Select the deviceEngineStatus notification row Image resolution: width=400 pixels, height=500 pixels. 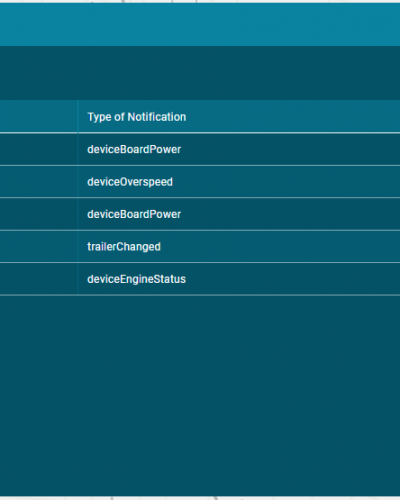pos(200,279)
